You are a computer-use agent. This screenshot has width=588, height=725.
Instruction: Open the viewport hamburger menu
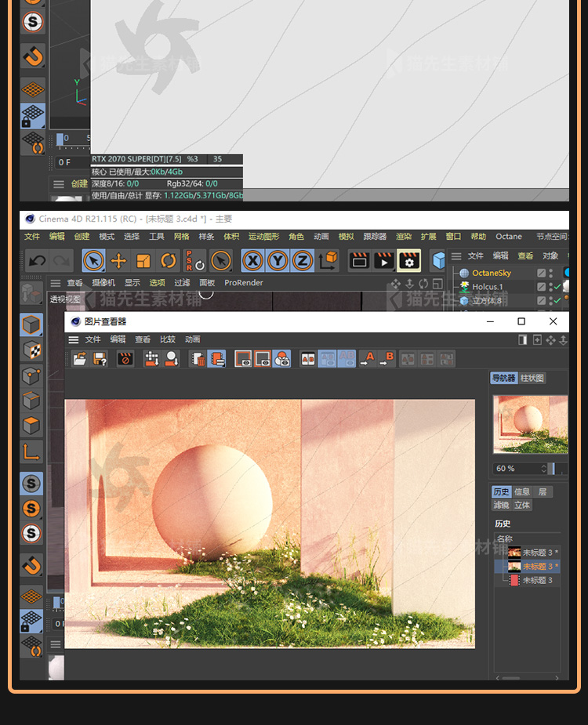(x=56, y=283)
